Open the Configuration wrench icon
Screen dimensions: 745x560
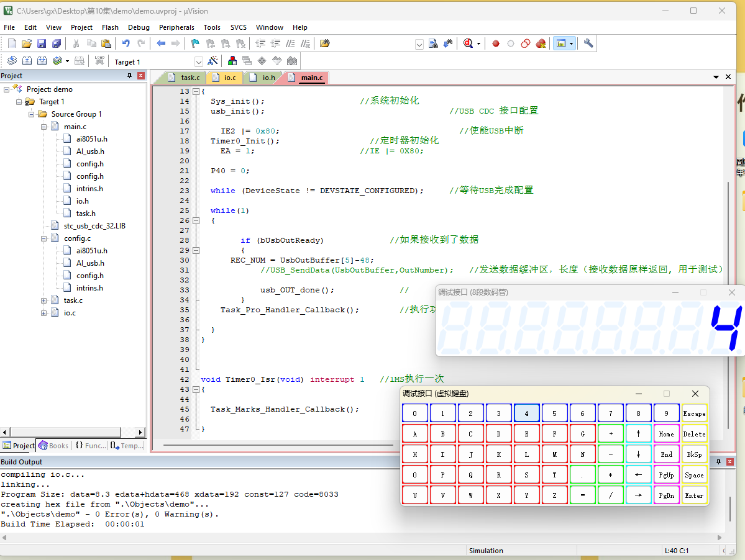[588, 43]
